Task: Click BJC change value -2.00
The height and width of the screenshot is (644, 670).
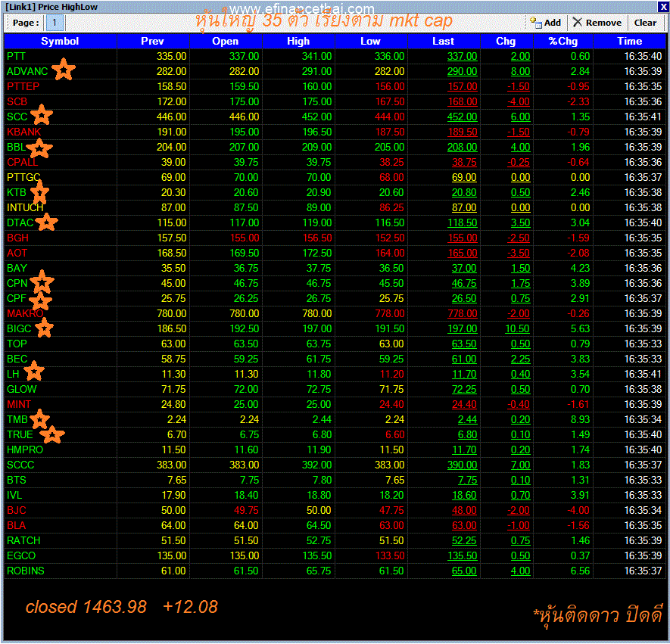Action: (x=519, y=511)
